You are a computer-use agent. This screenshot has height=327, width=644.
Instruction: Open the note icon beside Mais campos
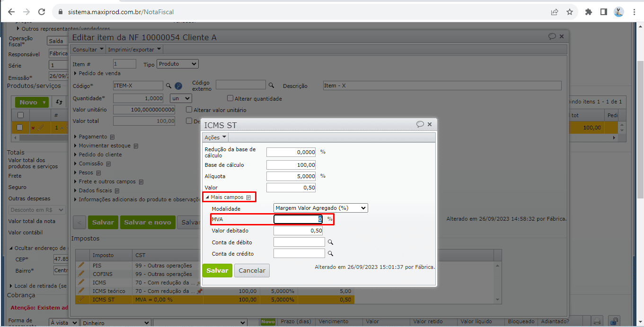click(248, 198)
